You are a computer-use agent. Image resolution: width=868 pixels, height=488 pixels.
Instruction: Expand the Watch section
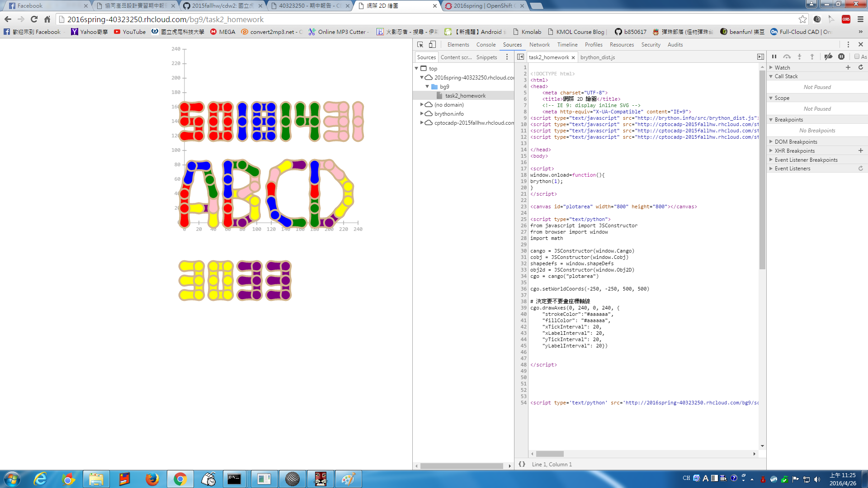pyautogui.click(x=771, y=67)
